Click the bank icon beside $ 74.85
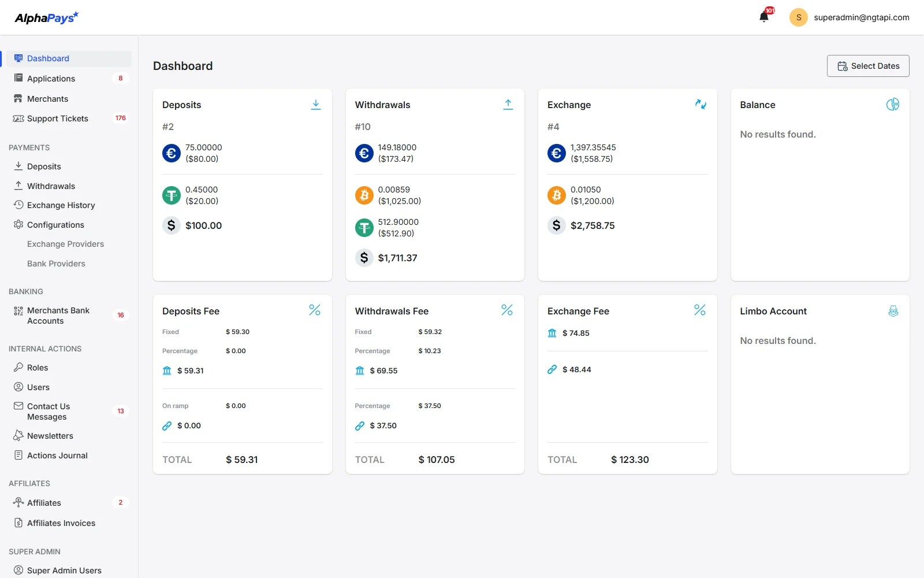 552,333
